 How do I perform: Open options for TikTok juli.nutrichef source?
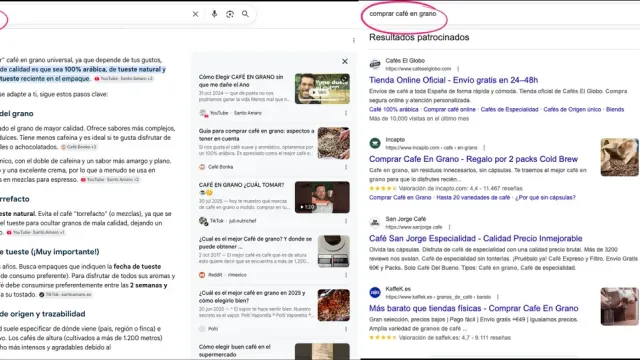coord(346,221)
